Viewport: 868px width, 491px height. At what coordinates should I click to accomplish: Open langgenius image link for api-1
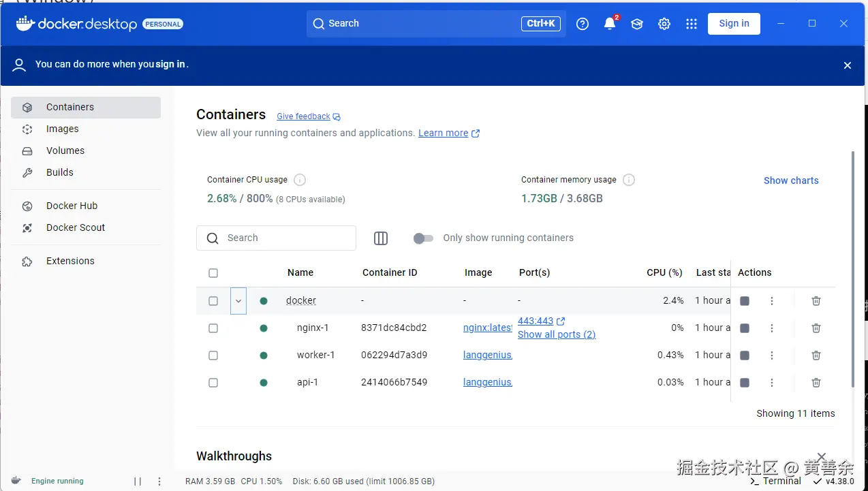(487, 383)
